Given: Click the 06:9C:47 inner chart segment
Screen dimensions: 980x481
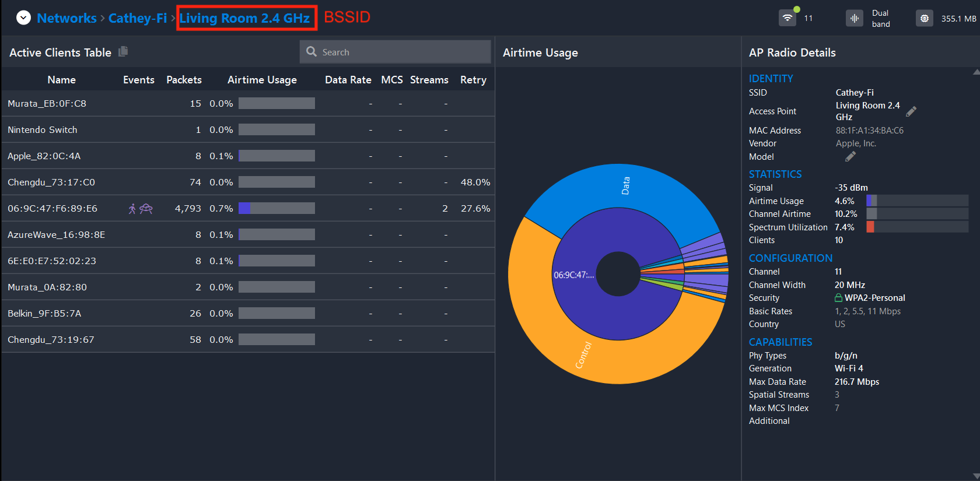Looking at the screenshot, I should pyautogui.click(x=575, y=275).
